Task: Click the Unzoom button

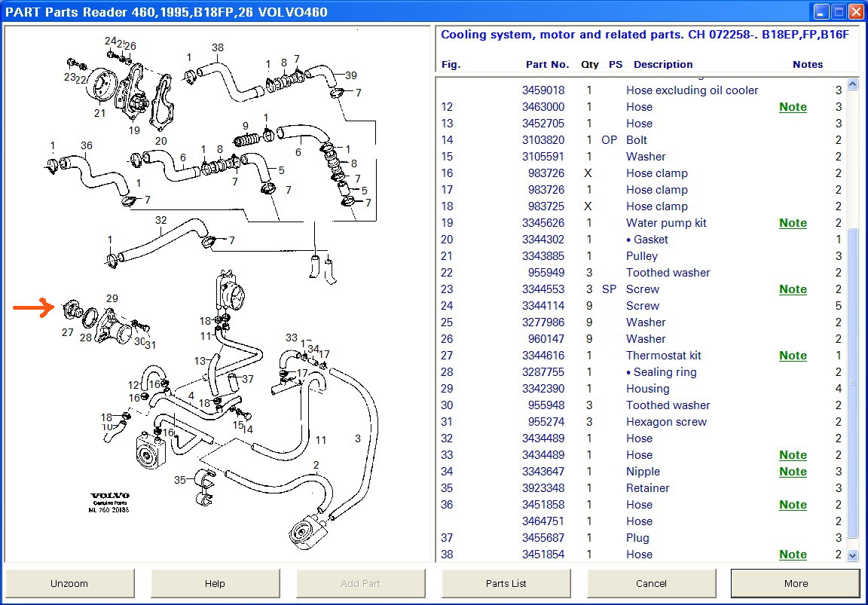Action: (x=69, y=583)
